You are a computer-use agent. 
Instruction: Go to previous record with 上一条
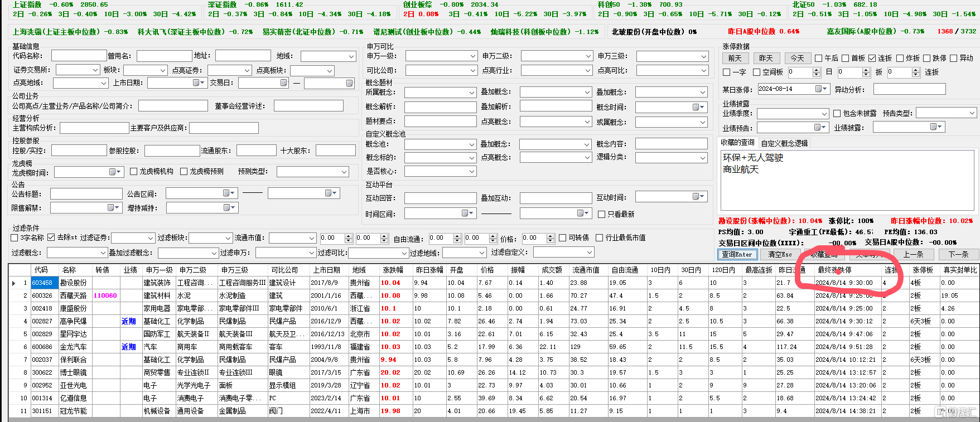[x=914, y=254]
